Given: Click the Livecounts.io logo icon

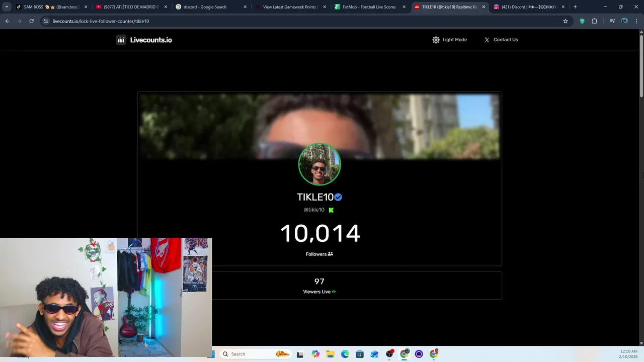Looking at the screenshot, I should click(121, 40).
